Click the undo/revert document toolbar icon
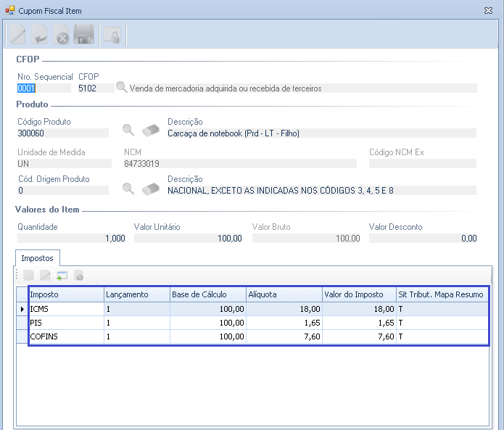Image resolution: width=504 pixels, height=430 pixels. [x=39, y=35]
